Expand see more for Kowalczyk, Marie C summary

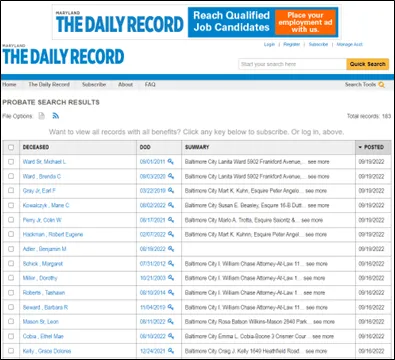pyautogui.click(x=318, y=205)
